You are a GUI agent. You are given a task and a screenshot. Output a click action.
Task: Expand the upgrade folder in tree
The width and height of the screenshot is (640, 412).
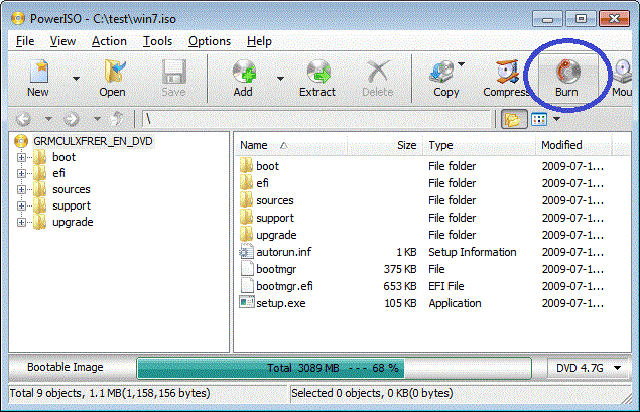[21, 223]
